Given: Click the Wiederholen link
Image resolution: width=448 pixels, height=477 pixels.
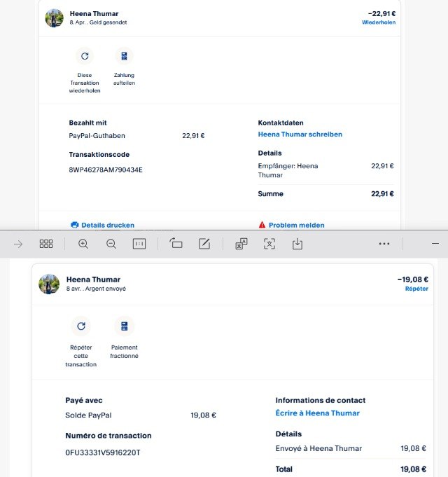Looking at the screenshot, I should coord(378,22).
